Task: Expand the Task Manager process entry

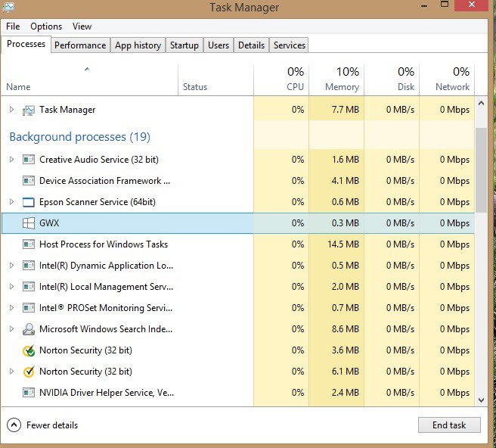Action: coord(11,110)
